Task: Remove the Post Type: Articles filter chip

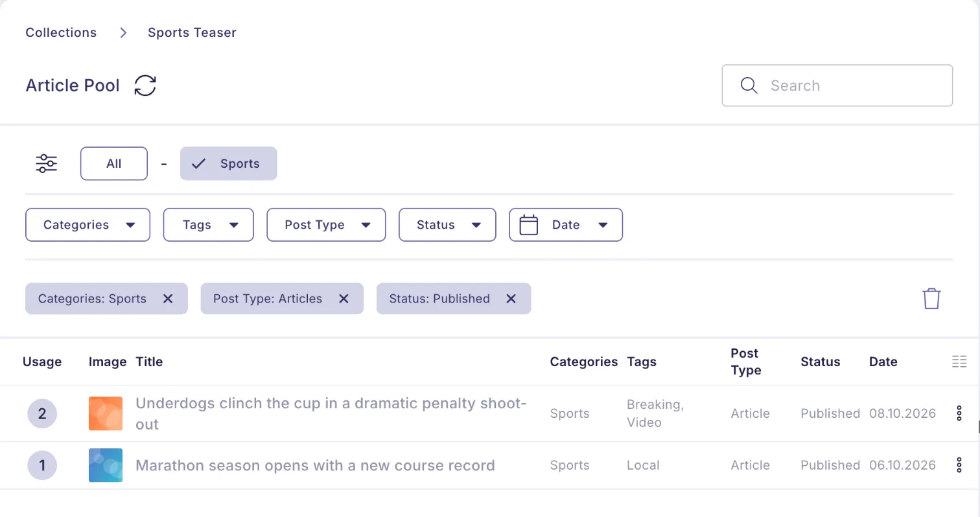Action: click(x=344, y=299)
